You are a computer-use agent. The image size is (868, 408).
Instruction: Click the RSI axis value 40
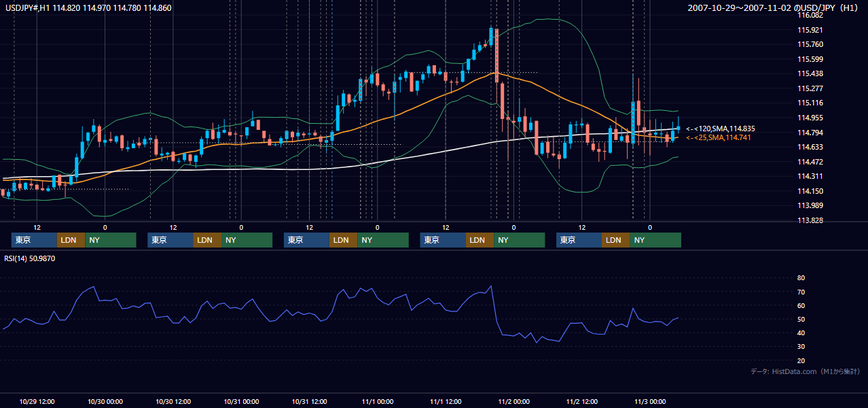click(x=801, y=333)
